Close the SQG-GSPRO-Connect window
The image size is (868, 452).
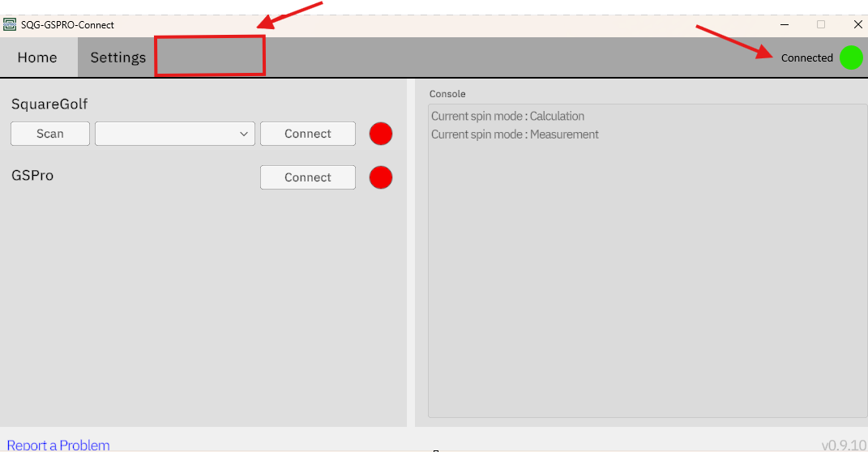(857, 24)
